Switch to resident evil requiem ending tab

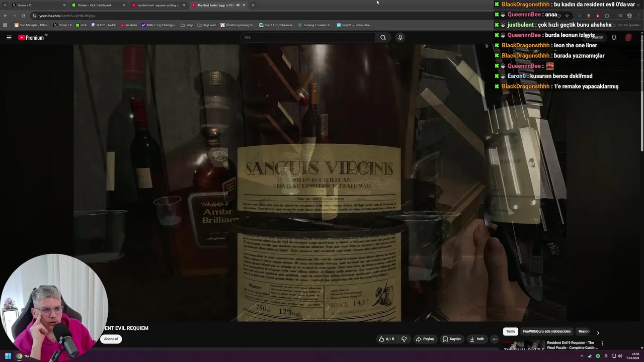tap(158, 5)
